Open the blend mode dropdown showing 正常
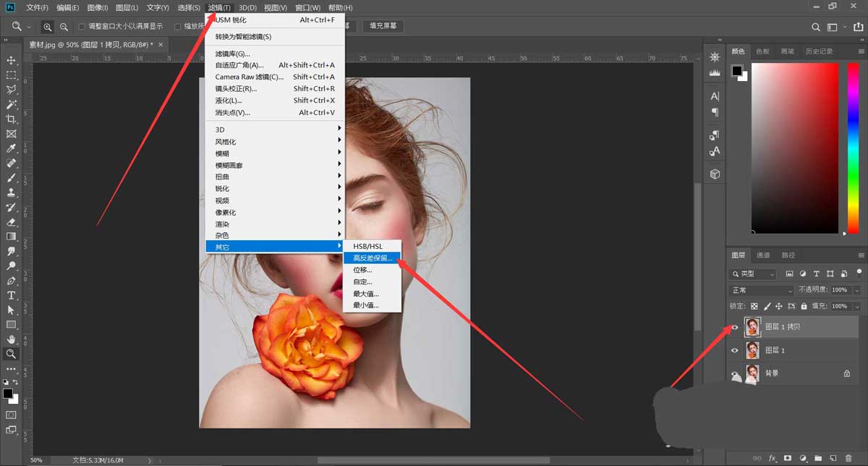 758,289
